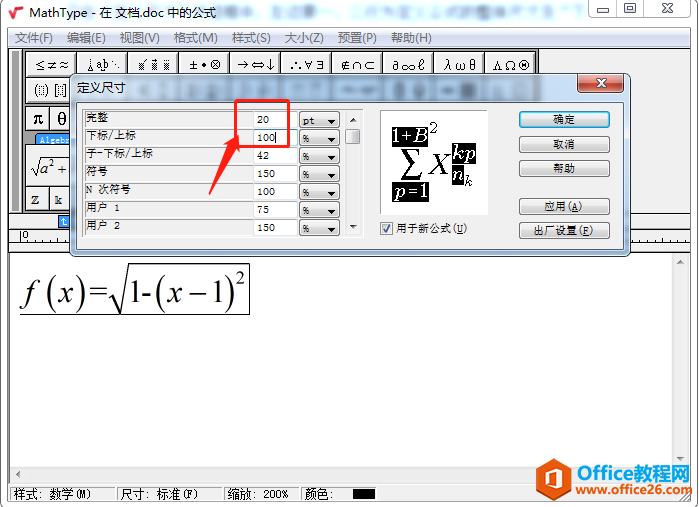The image size is (699, 507).
Task: Confirm with the 确定 button
Action: [x=564, y=120]
